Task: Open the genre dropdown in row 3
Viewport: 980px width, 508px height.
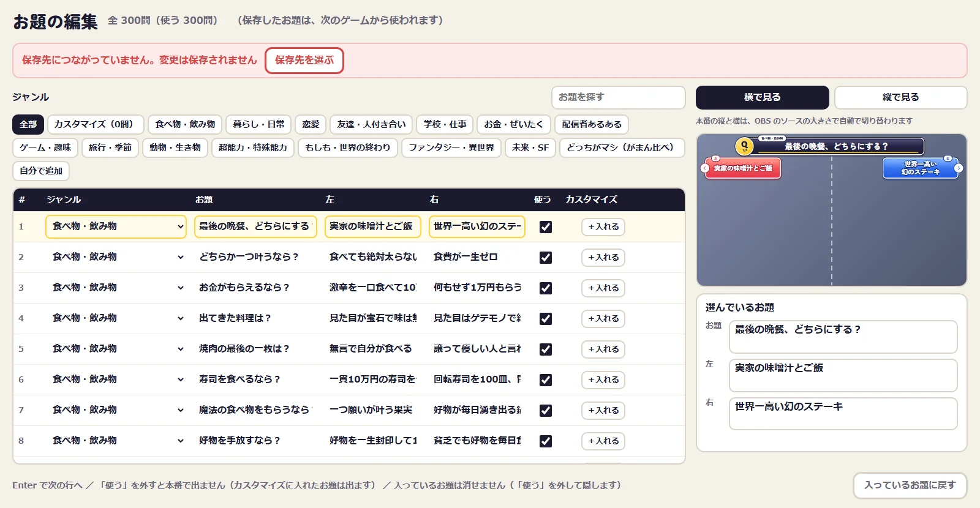Action: (116, 288)
